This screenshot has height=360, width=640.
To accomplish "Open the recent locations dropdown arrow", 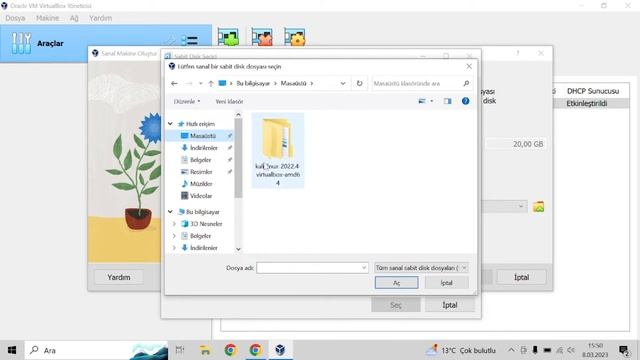I will pos(200,83).
